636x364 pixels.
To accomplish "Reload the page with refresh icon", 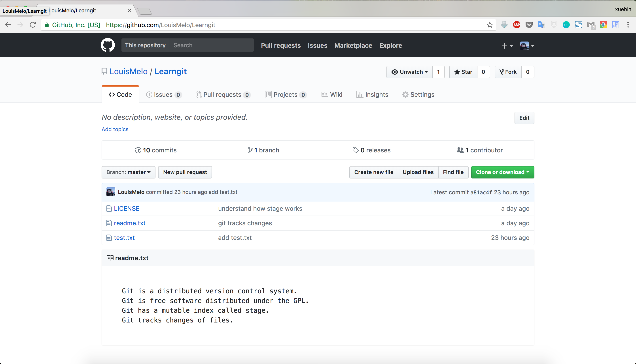I will [x=33, y=25].
